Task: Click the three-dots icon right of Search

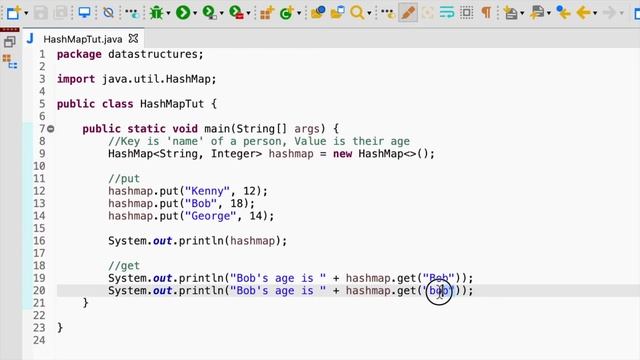Action: click(387, 13)
